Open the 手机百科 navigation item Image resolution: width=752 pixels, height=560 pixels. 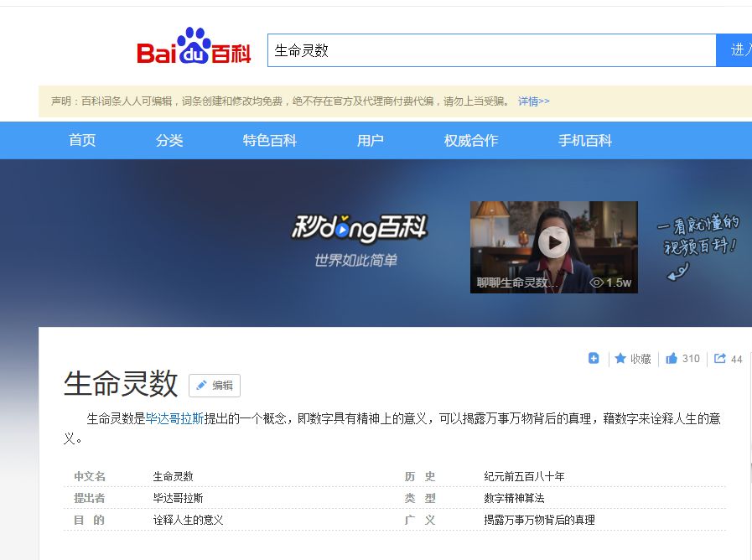(x=586, y=140)
